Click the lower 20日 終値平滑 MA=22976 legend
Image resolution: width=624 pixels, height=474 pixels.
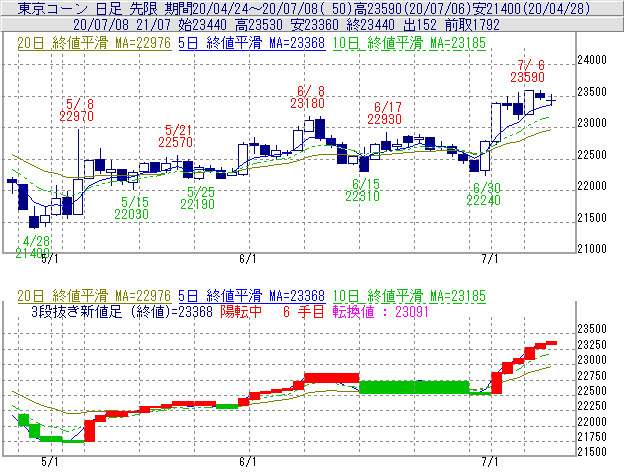tap(94, 296)
